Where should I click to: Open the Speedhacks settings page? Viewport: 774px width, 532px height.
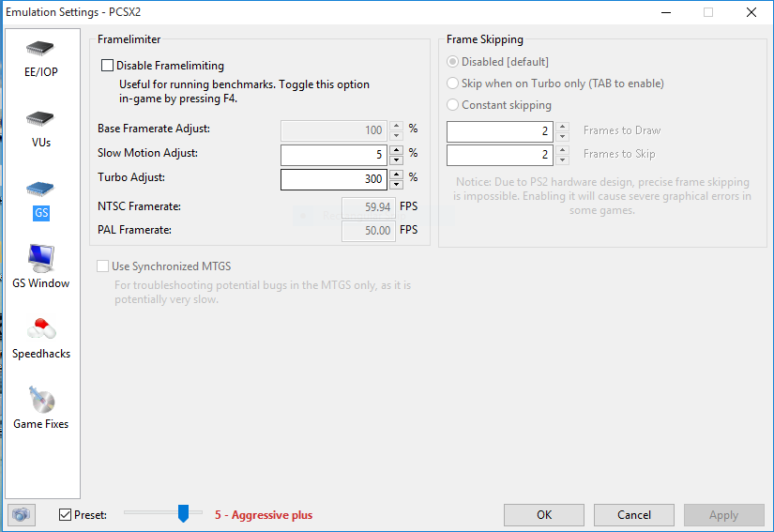pos(41,339)
